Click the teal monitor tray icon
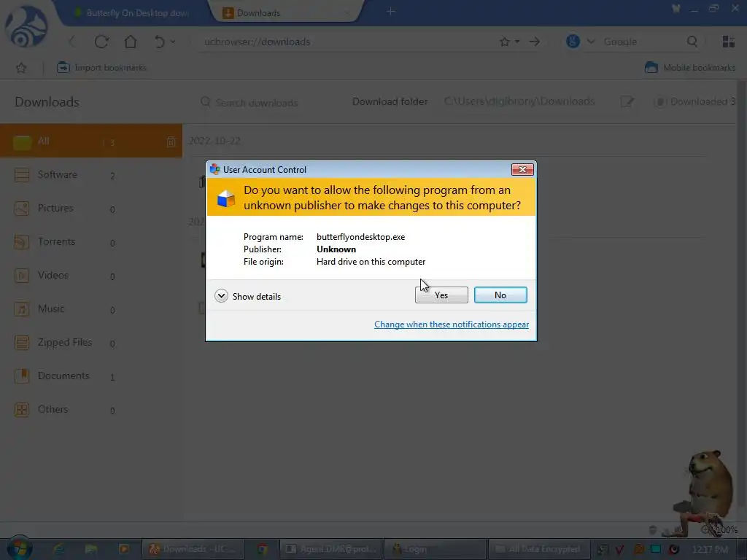Viewport: 747px width, 560px height. click(x=656, y=550)
